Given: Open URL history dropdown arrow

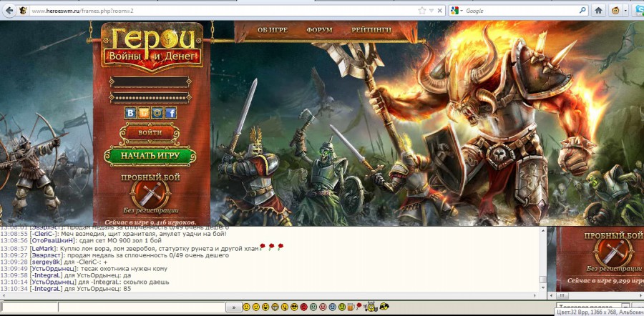Looking at the screenshot, I should click(431, 11).
